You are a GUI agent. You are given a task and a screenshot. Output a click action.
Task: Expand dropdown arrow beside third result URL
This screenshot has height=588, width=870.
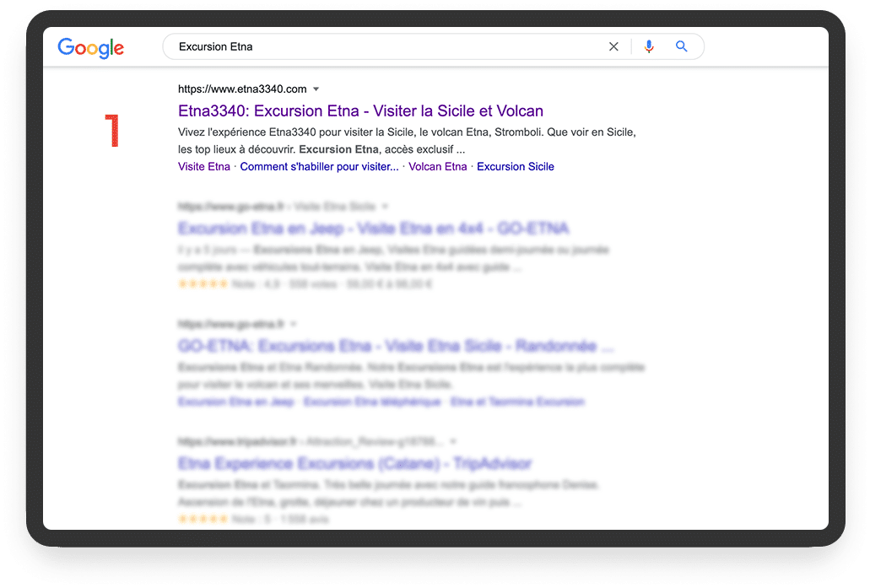coord(294,324)
